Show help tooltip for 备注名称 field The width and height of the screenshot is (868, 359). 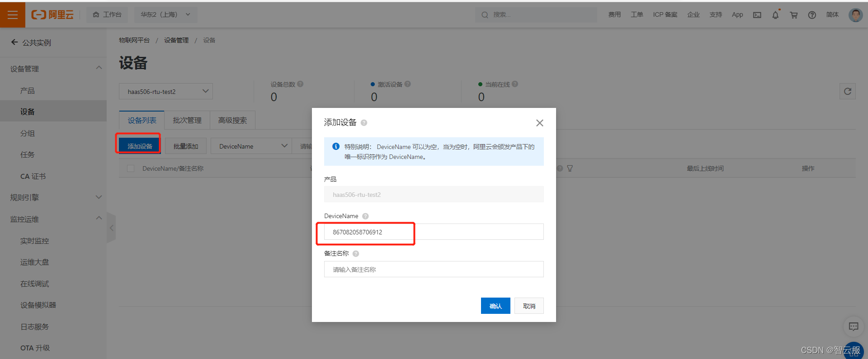click(356, 254)
